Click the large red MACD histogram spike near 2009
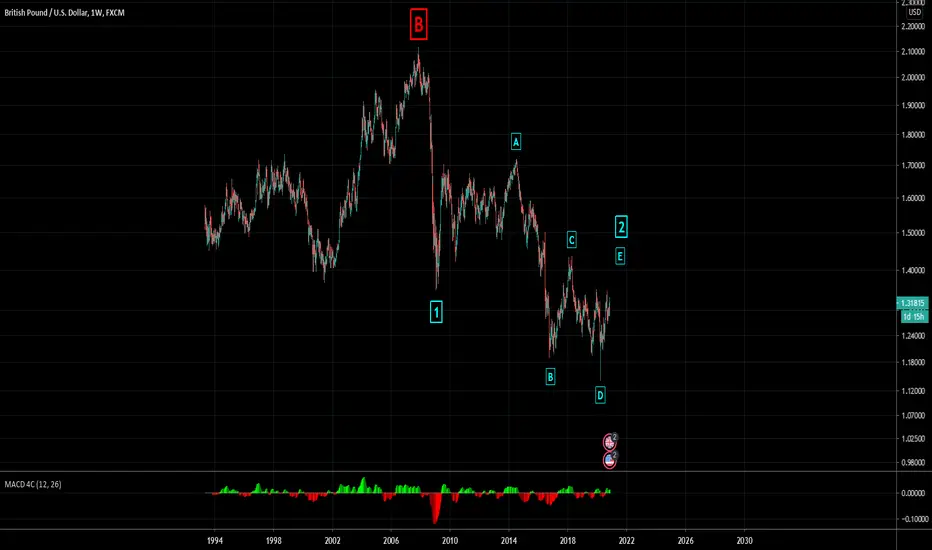Screen dimensions: 932x550 (435, 508)
